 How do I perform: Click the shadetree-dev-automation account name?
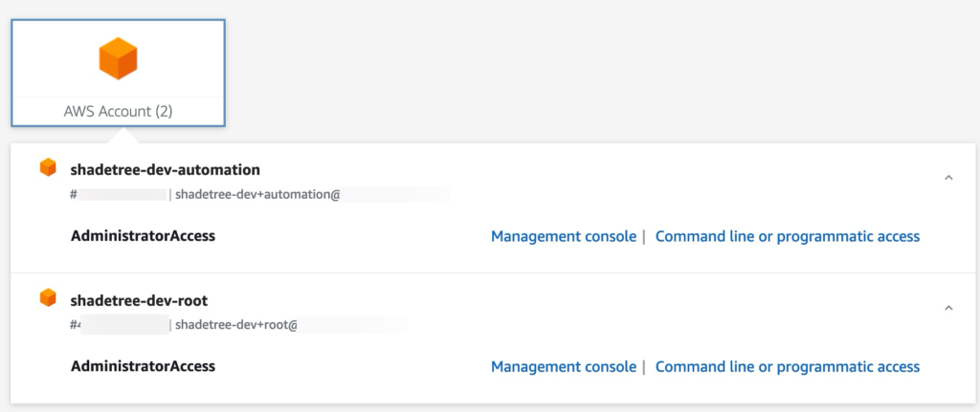click(x=165, y=170)
